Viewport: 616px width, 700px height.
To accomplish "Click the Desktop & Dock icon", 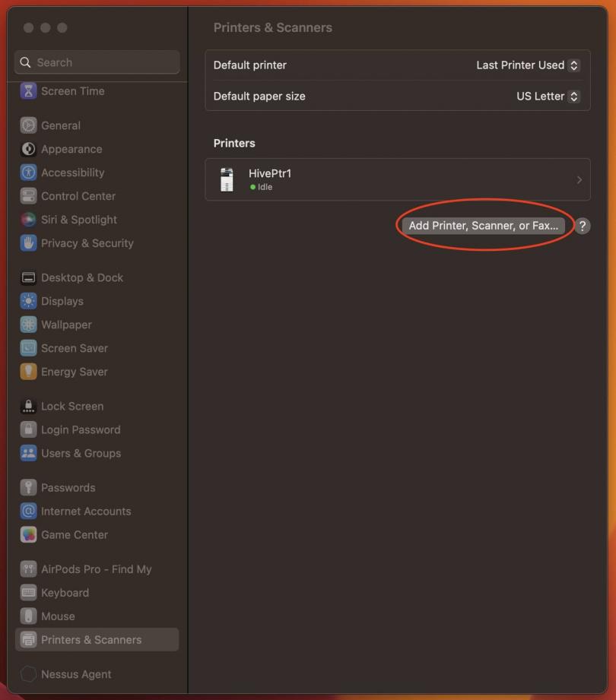I will pyautogui.click(x=28, y=277).
